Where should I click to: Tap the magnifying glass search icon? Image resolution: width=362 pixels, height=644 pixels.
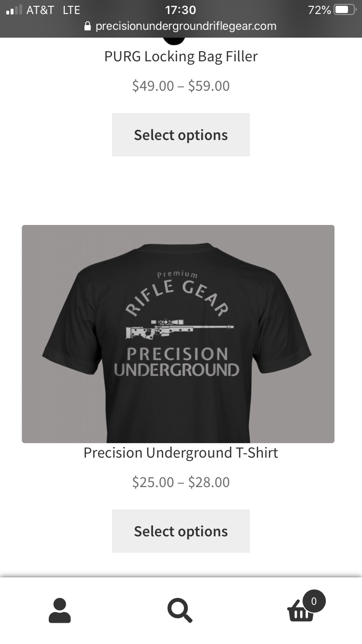(x=180, y=611)
